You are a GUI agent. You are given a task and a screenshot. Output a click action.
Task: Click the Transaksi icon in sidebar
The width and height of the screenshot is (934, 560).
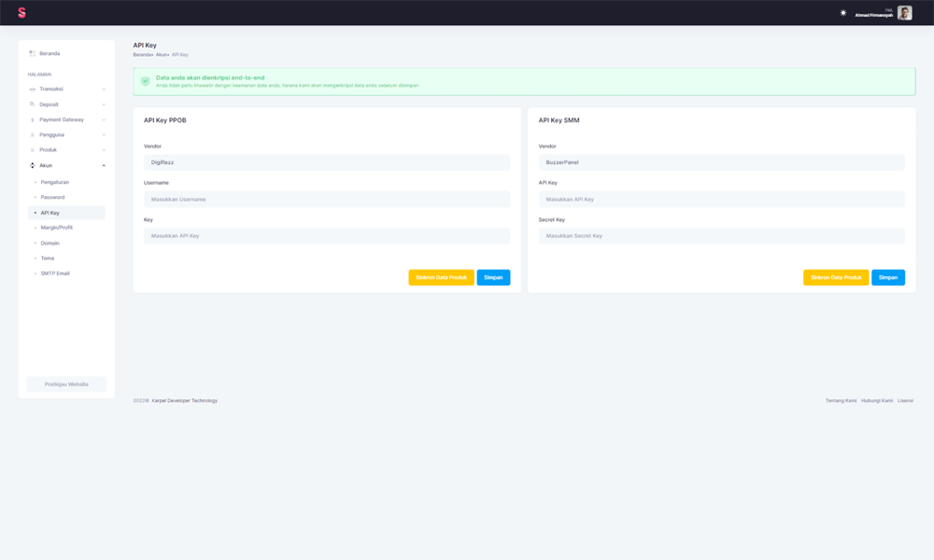(x=32, y=90)
